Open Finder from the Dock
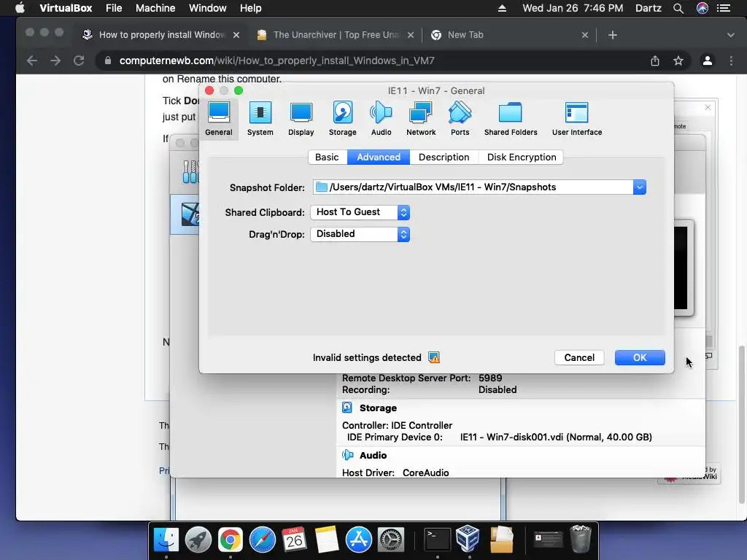The width and height of the screenshot is (747, 560). pyautogui.click(x=166, y=540)
